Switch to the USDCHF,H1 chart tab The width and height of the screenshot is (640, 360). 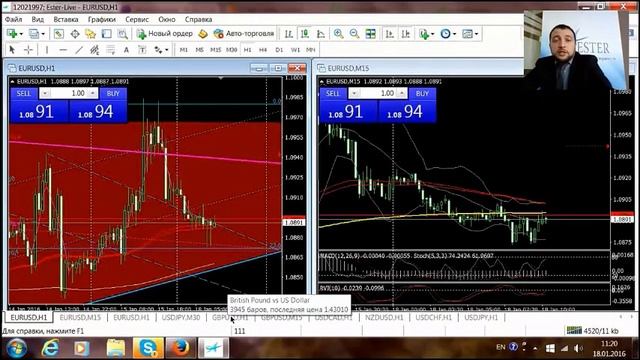[433, 317]
